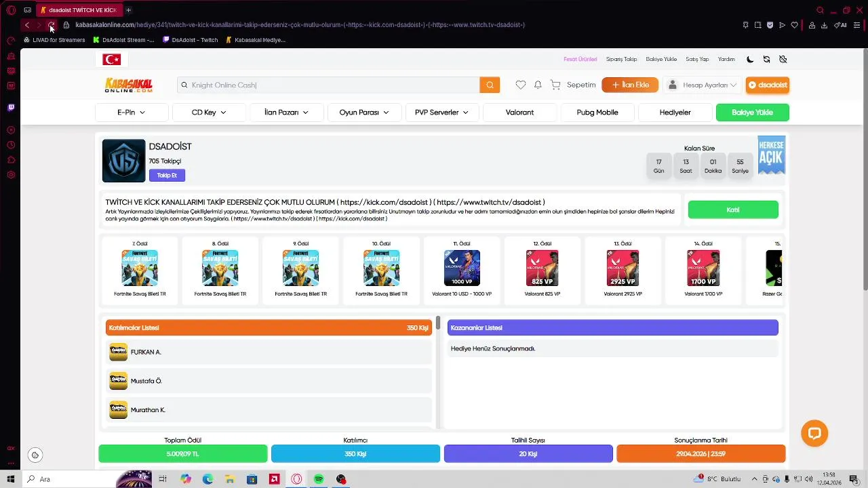
Task: Open the Sepetim shopping cart icon
Action: [555, 85]
